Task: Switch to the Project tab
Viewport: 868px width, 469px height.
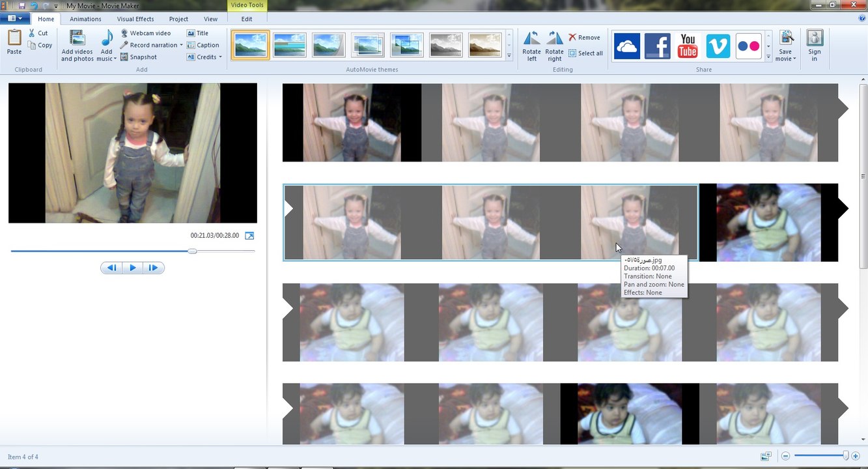Action: 178,19
